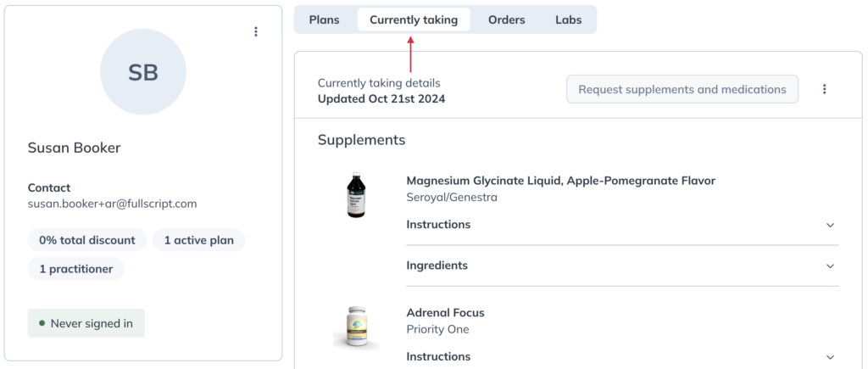Open Currently taking details kebab menu
The height and width of the screenshot is (369, 868).
(824, 89)
